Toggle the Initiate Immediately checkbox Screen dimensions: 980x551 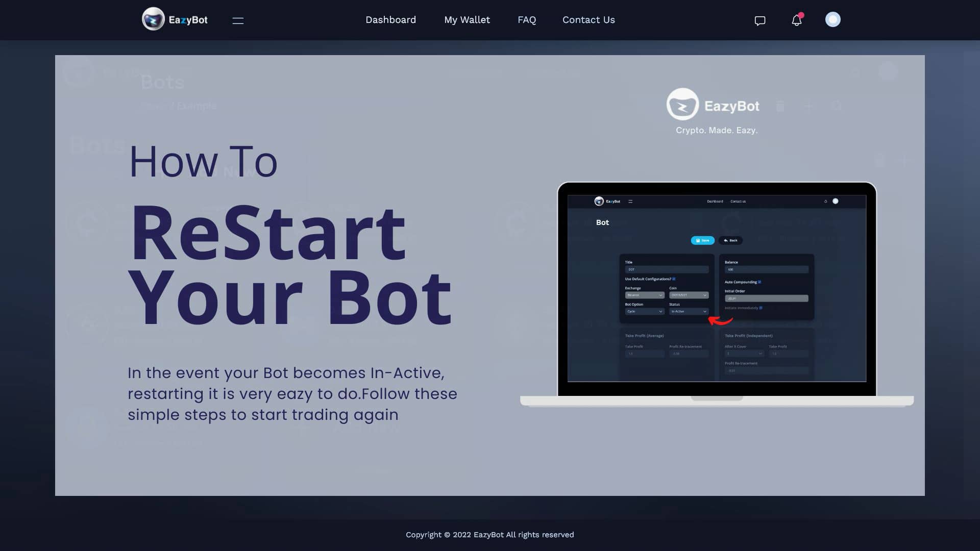point(761,308)
